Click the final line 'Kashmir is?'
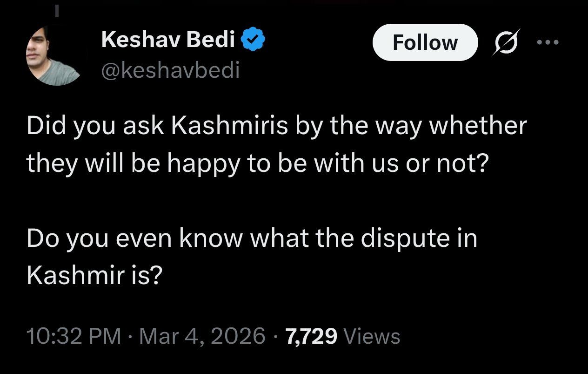Image resolution: width=588 pixels, height=374 pixels. point(94,276)
